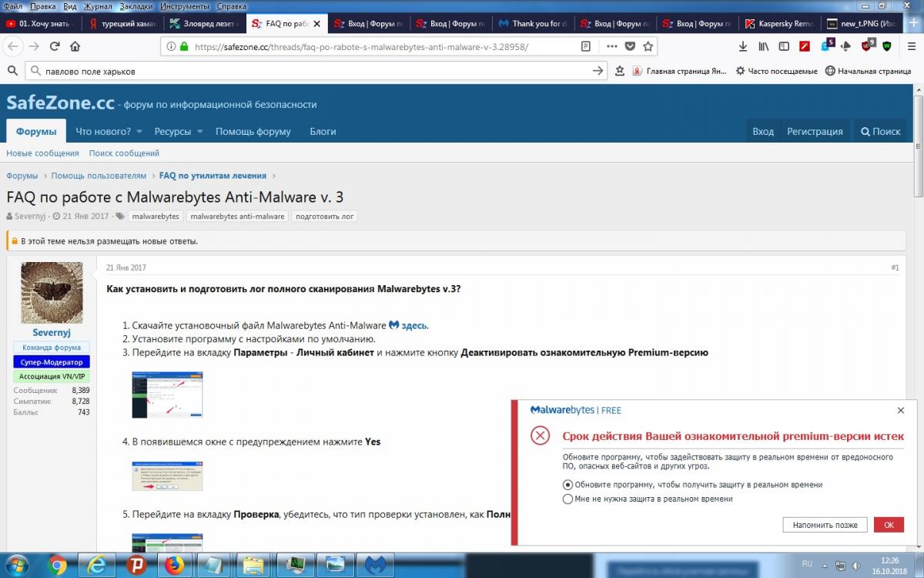Click the OK button in Malwarebytes popup

click(889, 525)
